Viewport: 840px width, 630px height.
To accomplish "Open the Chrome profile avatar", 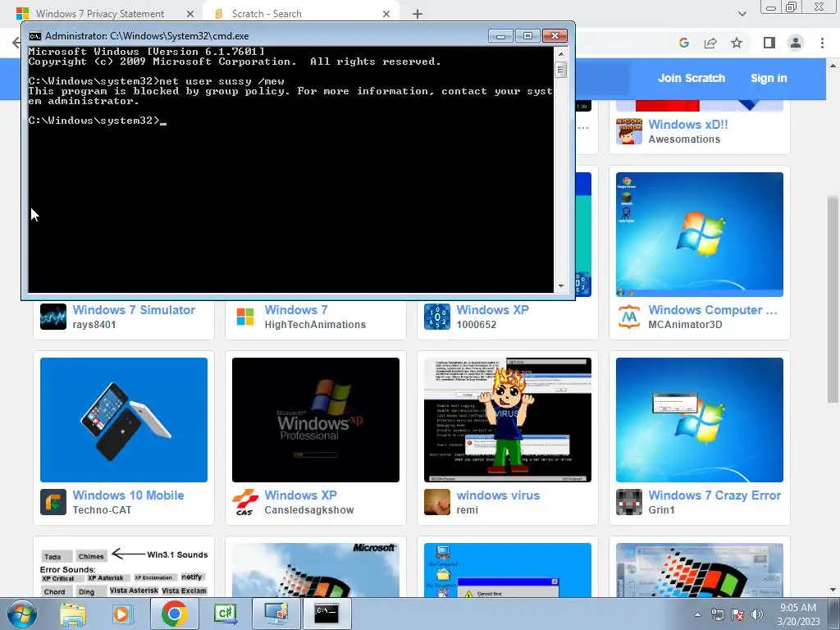I will pyautogui.click(x=796, y=43).
